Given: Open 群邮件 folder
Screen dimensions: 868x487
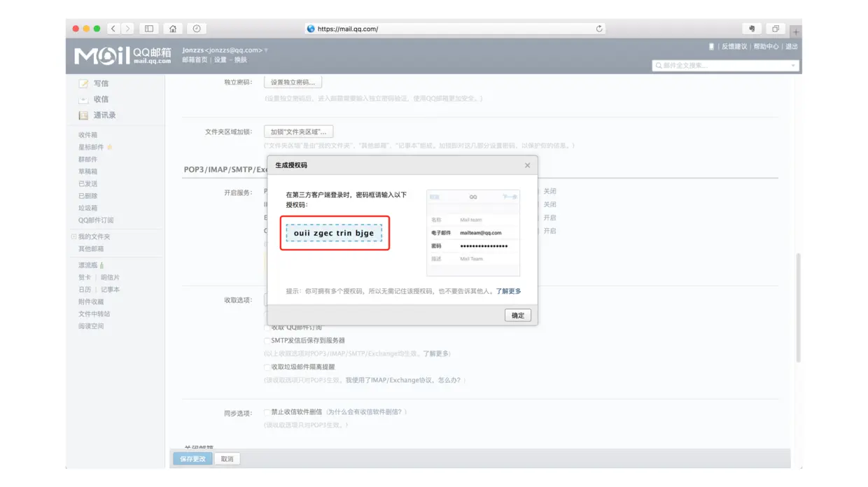Looking at the screenshot, I should pyautogui.click(x=88, y=160).
